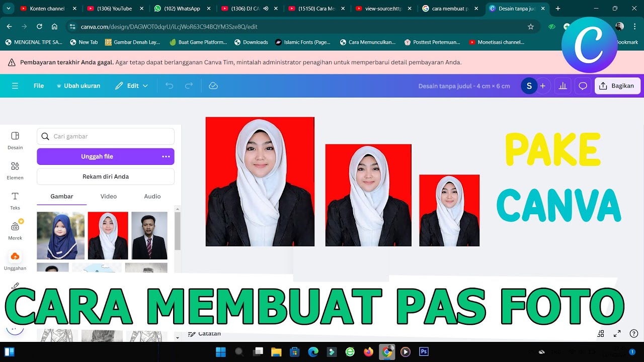
Task: Open the Canva hamburger menu
Action: [x=15, y=86]
